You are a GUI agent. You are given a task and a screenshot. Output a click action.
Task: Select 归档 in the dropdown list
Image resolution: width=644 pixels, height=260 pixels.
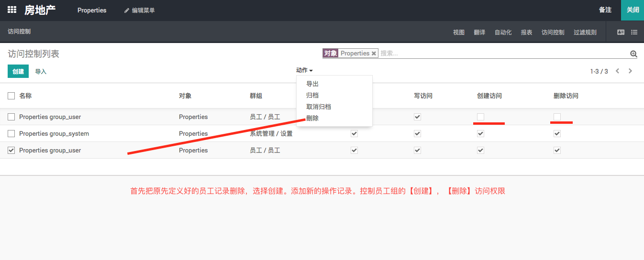click(x=312, y=96)
